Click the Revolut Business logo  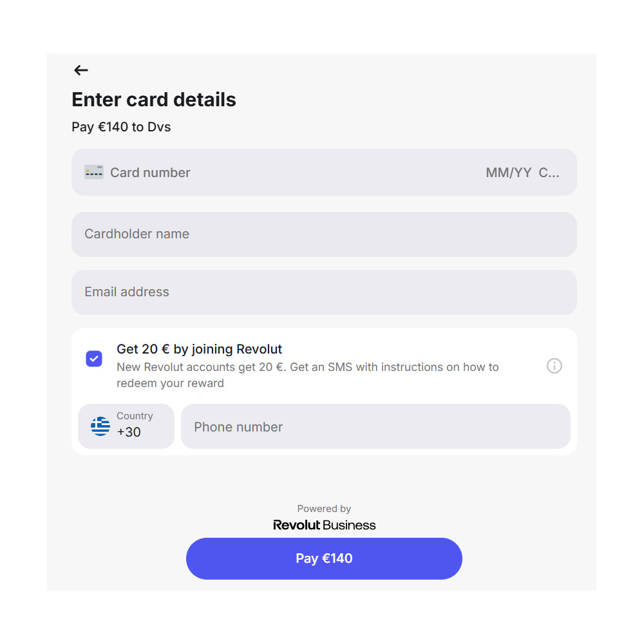[x=324, y=525]
